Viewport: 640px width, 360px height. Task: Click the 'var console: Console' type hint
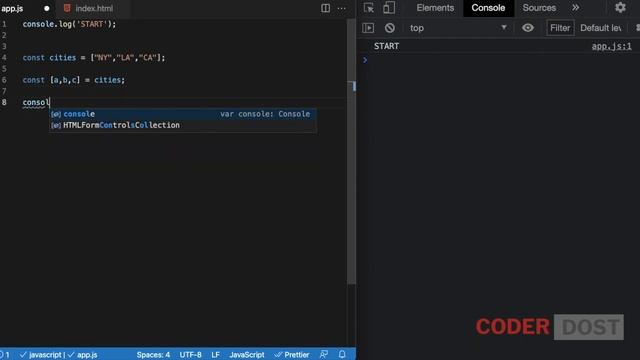(x=265, y=114)
